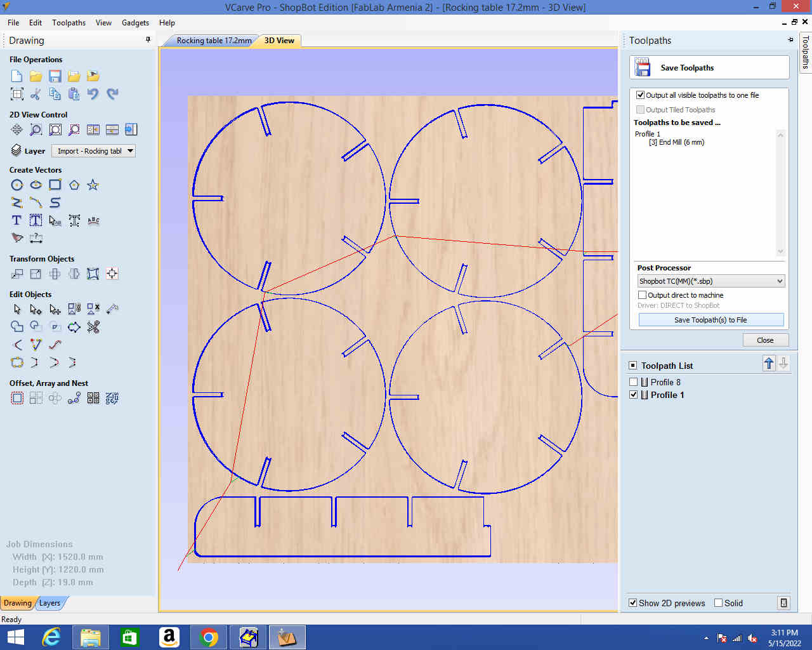Viewport: 812px width, 650px height.
Task: Open Job Setup crosshair-frame icon
Action: (17, 94)
